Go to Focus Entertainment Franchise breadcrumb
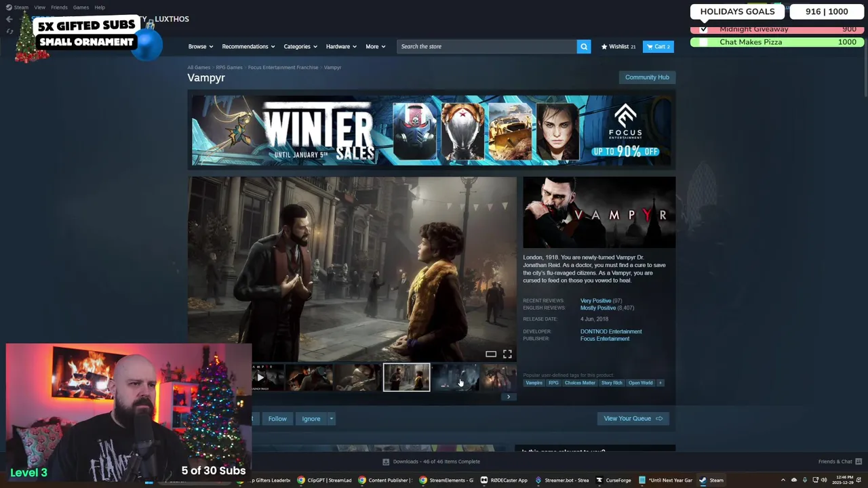Screen dimensions: 868x488 click(x=283, y=68)
